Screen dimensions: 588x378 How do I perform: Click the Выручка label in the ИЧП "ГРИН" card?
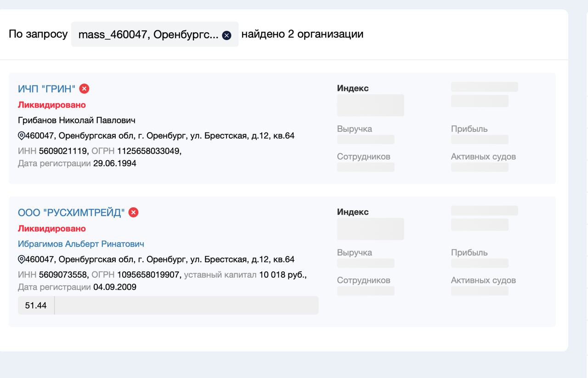coord(355,129)
